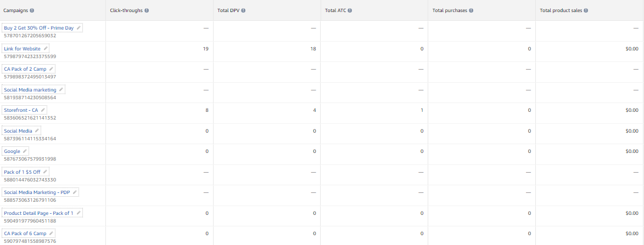
Task: Click info icon next to Total ATC
Action: coord(350,10)
